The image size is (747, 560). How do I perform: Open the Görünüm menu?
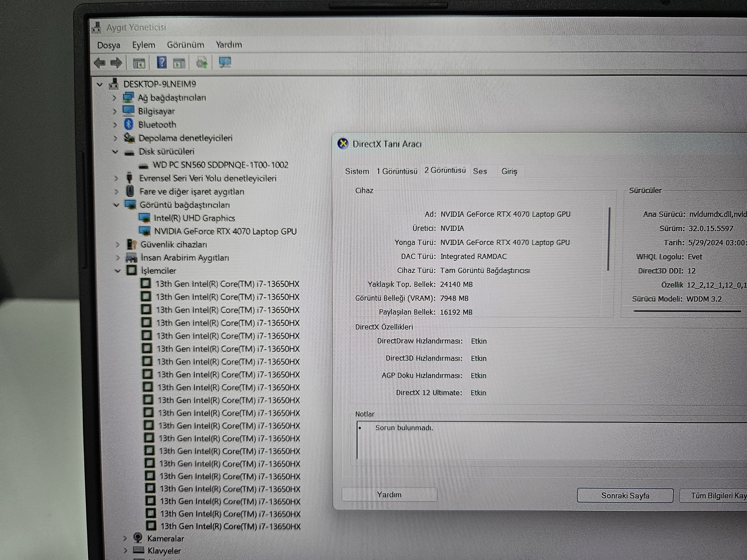185,45
